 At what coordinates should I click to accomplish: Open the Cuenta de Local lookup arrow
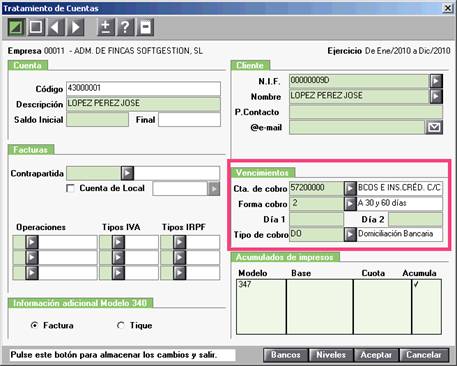point(214,188)
